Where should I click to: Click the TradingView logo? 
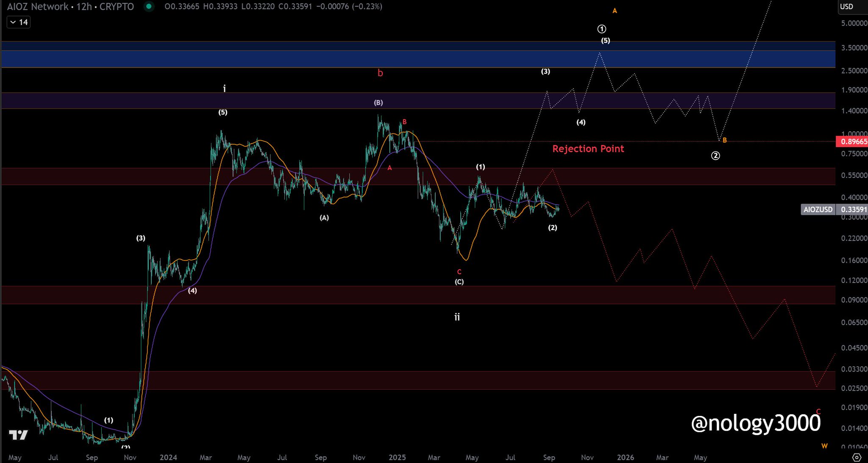pos(18,435)
